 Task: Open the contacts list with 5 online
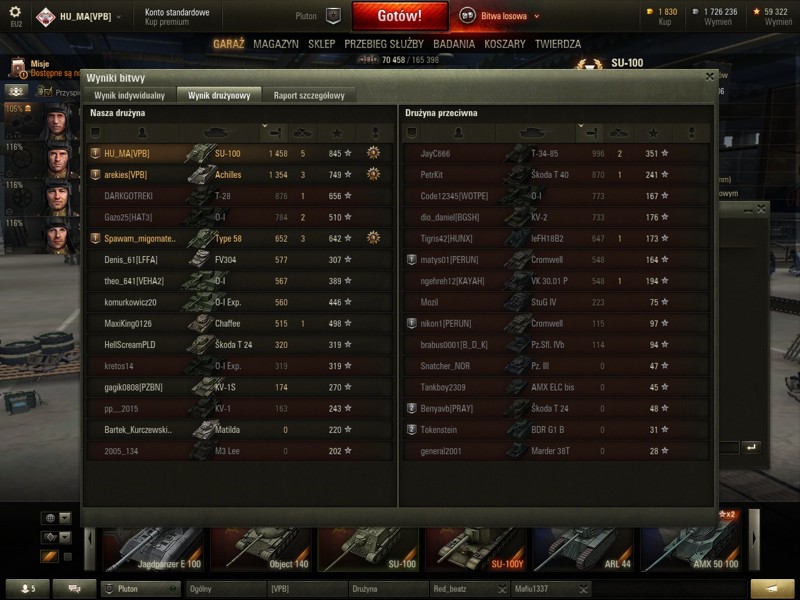pos(28,589)
